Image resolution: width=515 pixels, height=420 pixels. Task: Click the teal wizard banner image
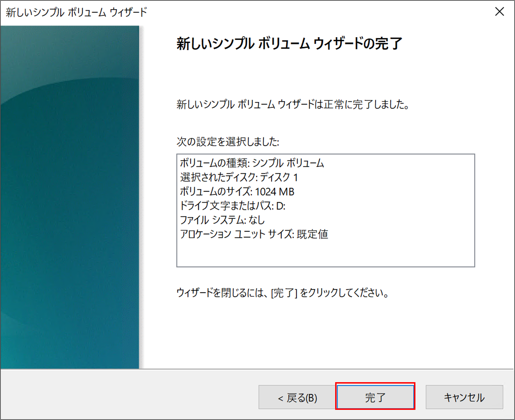click(x=69, y=196)
